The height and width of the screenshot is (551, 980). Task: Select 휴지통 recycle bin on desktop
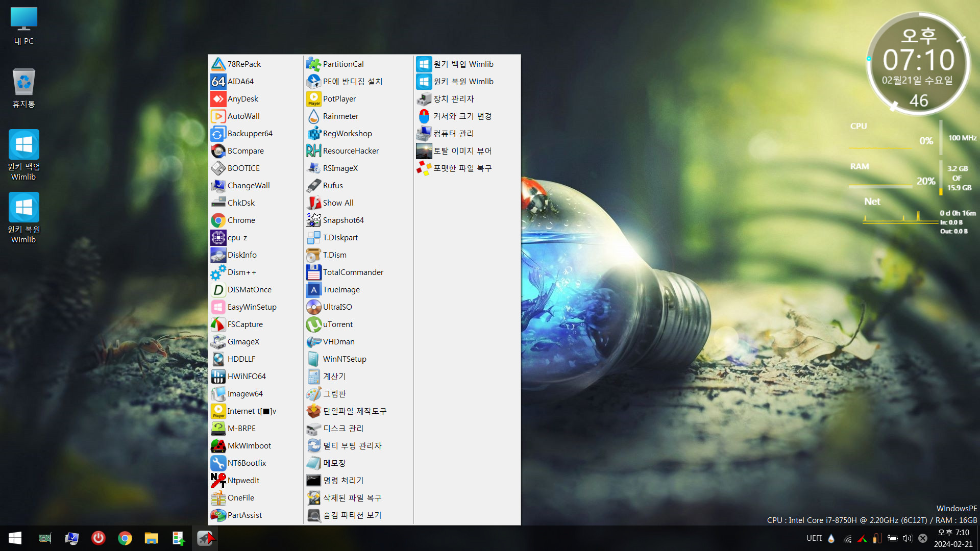23,88
